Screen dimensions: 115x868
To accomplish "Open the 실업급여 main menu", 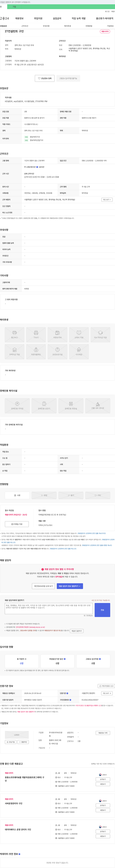I will click(57, 19).
